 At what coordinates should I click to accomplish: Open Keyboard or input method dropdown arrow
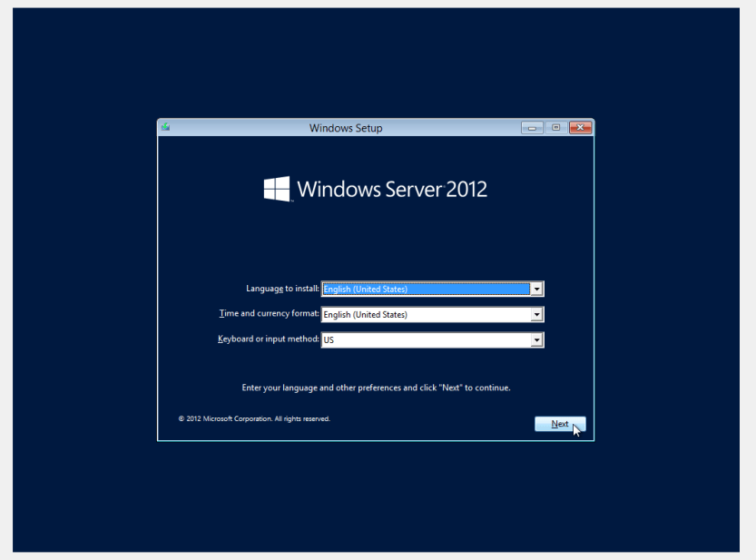coord(536,340)
